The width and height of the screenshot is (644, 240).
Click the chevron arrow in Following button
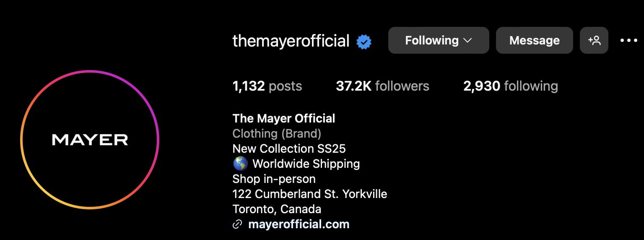(467, 41)
